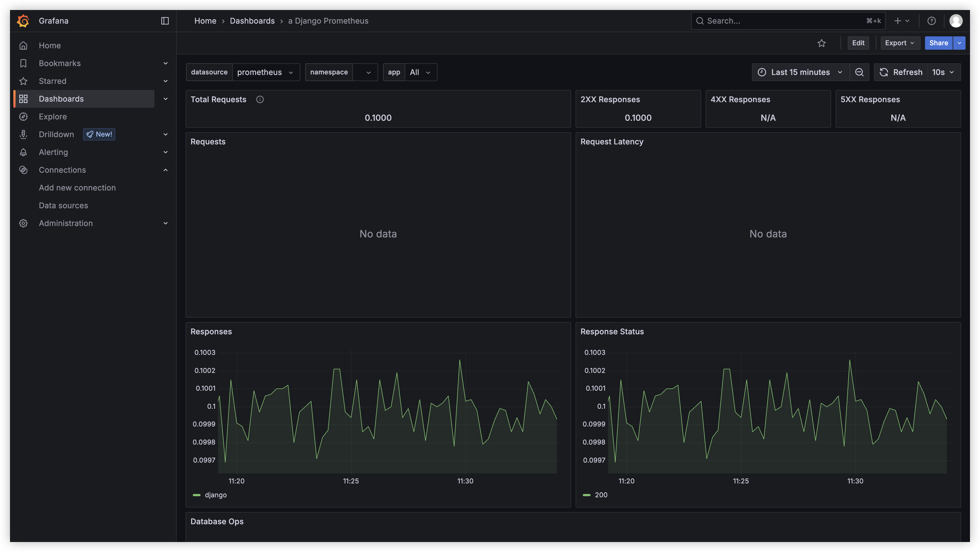
Task: Click the Grafana logo icon
Action: tap(23, 21)
